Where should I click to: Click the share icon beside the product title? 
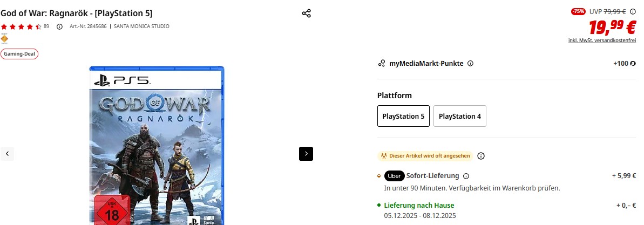pyautogui.click(x=307, y=13)
